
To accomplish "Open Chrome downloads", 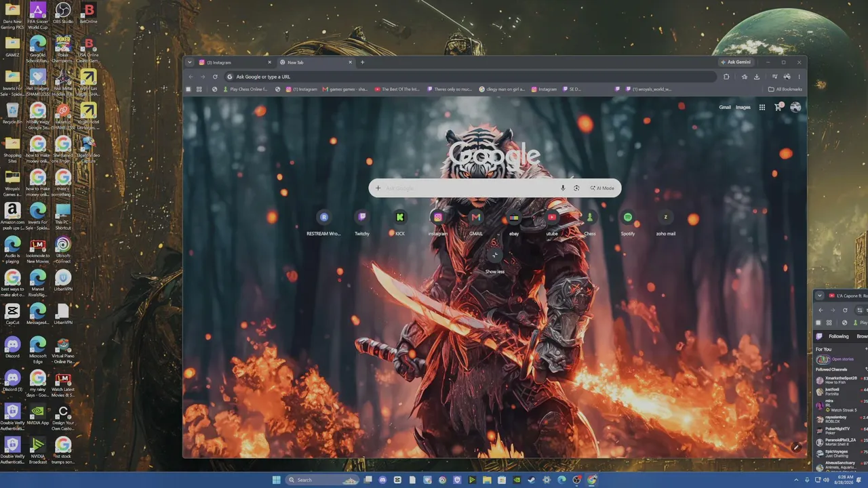I will [757, 77].
